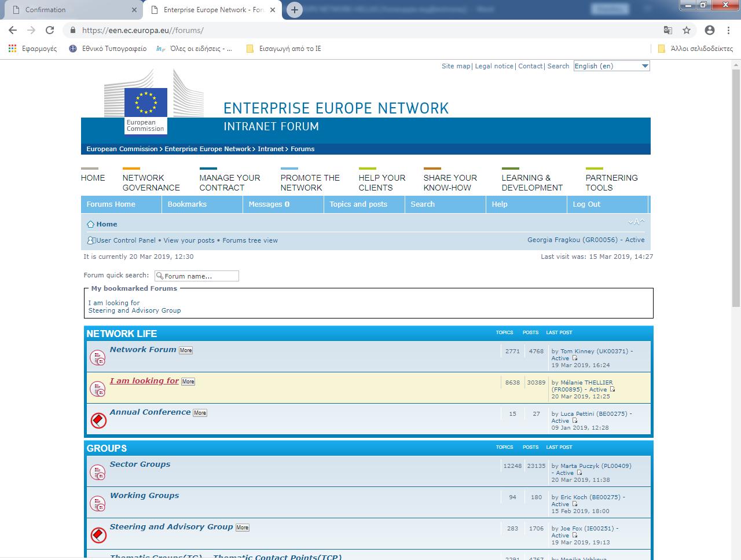Open the MANAGE YOUR CONTRACT menu

[x=230, y=182]
